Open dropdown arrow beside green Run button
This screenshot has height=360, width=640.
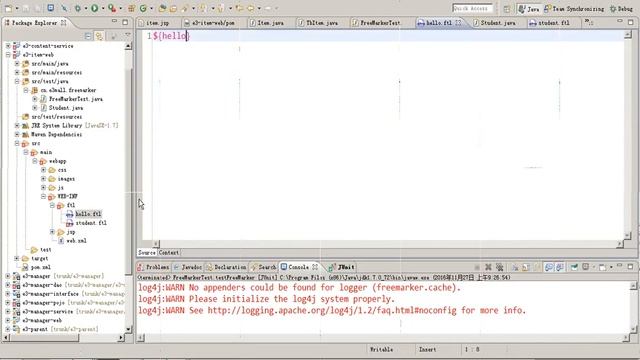(103, 8)
